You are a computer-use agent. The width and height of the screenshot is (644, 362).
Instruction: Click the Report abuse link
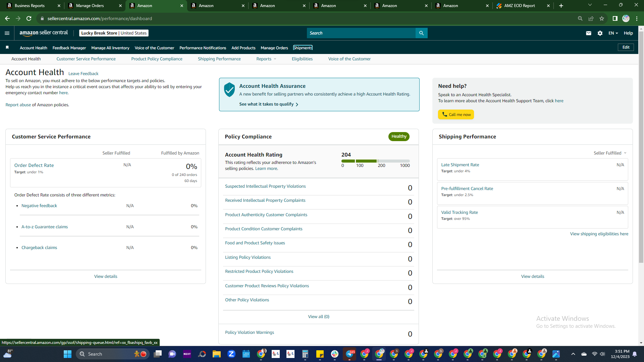[18, 105]
